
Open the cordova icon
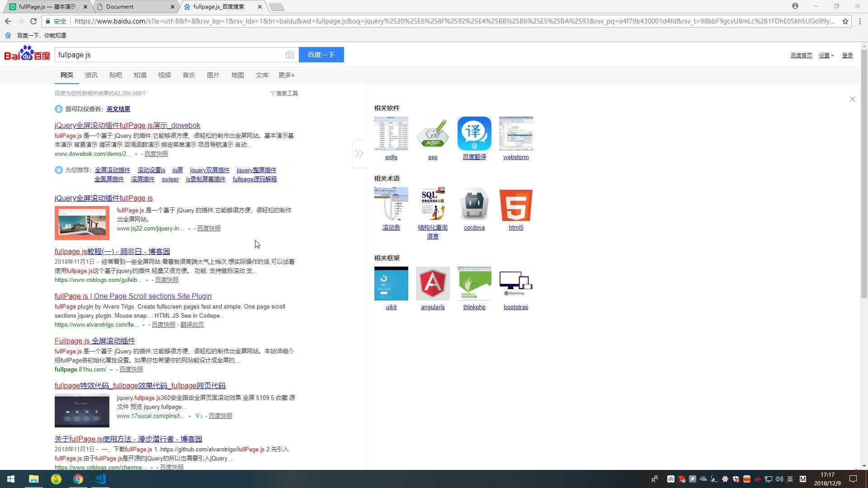point(474,204)
